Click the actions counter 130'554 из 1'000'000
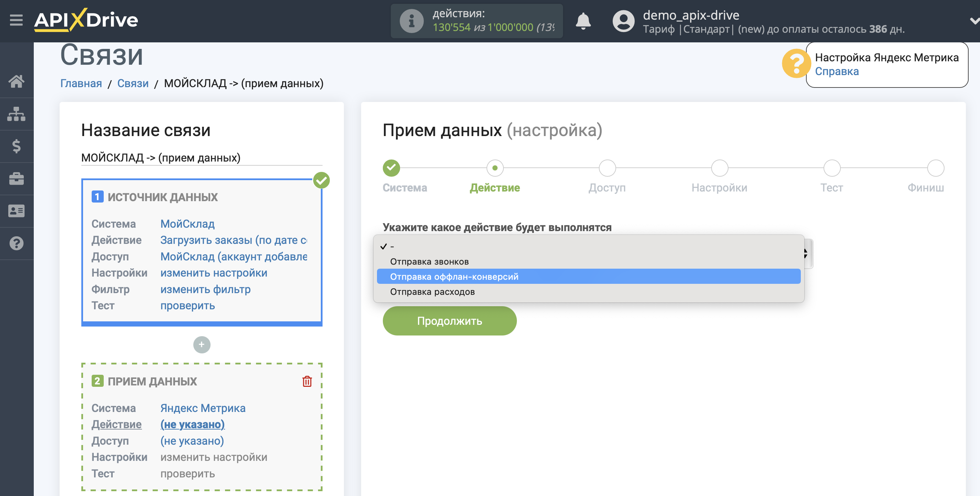The width and height of the screenshot is (980, 496). coord(493,28)
